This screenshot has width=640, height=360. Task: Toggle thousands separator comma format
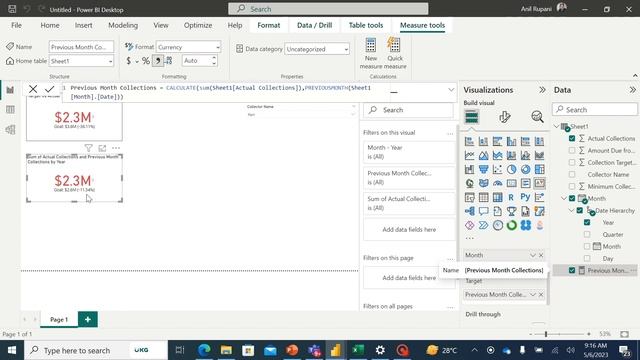point(158,61)
